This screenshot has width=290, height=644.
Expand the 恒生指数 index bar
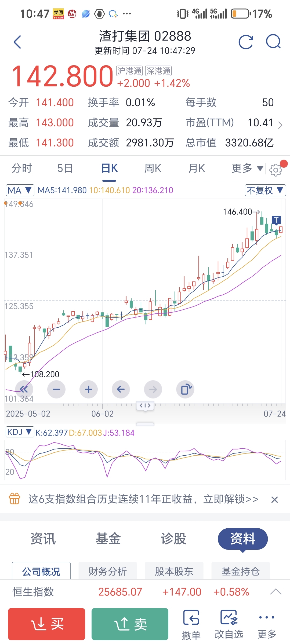click(276, 592)
